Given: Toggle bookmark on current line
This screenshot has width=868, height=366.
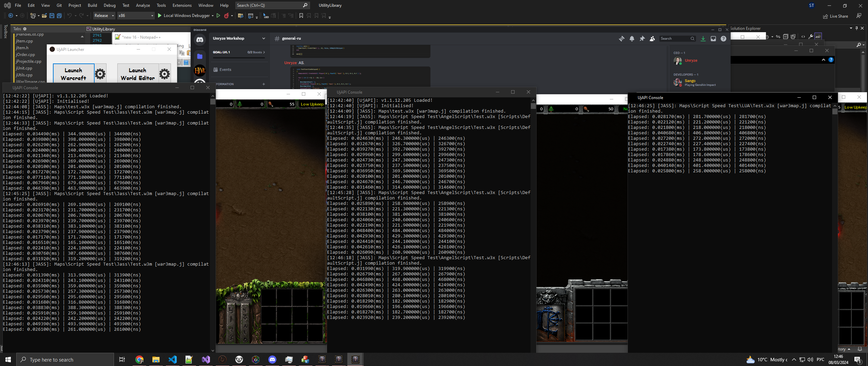Looking at the screenshot, I should point(301,16).
